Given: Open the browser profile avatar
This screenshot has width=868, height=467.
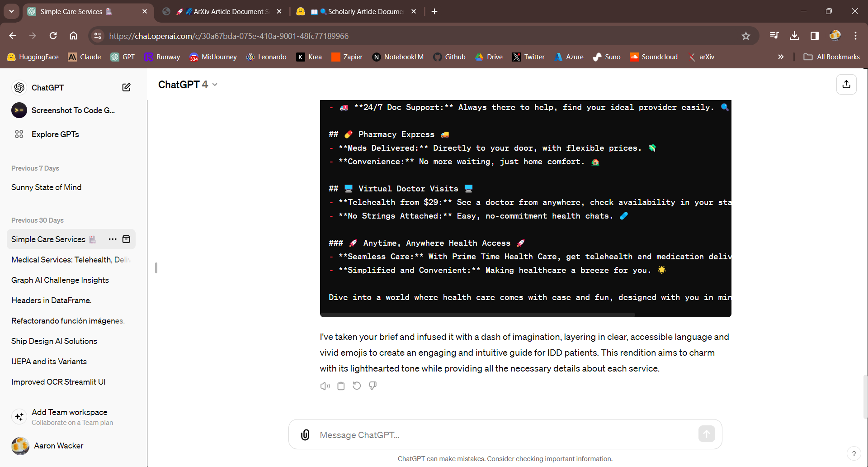Looking at the screenshot, I should click(835, 36).
